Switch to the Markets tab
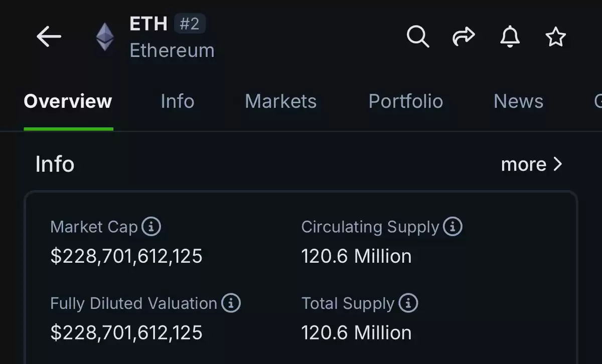The height and width of the screenshot is (364, 602). point(280,101)
